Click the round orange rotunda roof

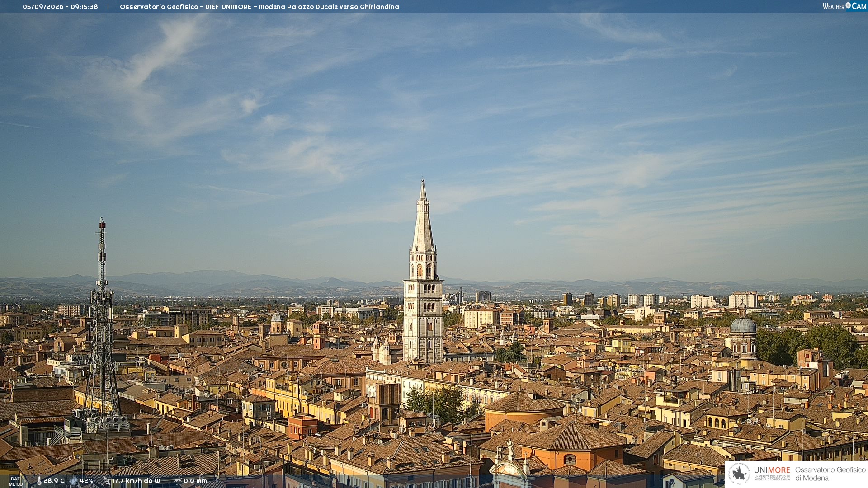(x=524, y=402)
